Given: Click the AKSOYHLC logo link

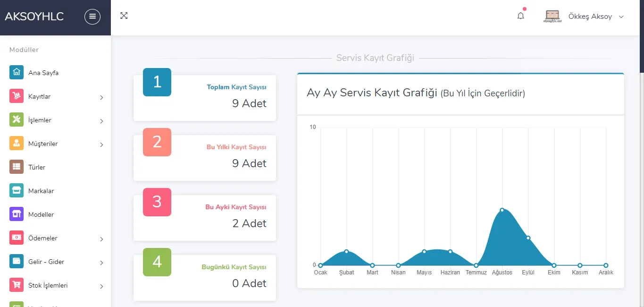Looking at the screenshot, I should 34,17.
